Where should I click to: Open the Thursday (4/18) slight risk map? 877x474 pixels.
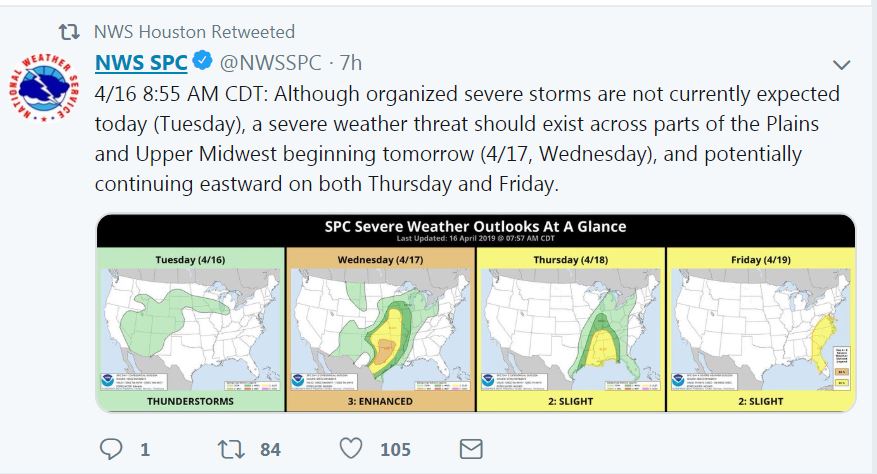coord(570,320)
